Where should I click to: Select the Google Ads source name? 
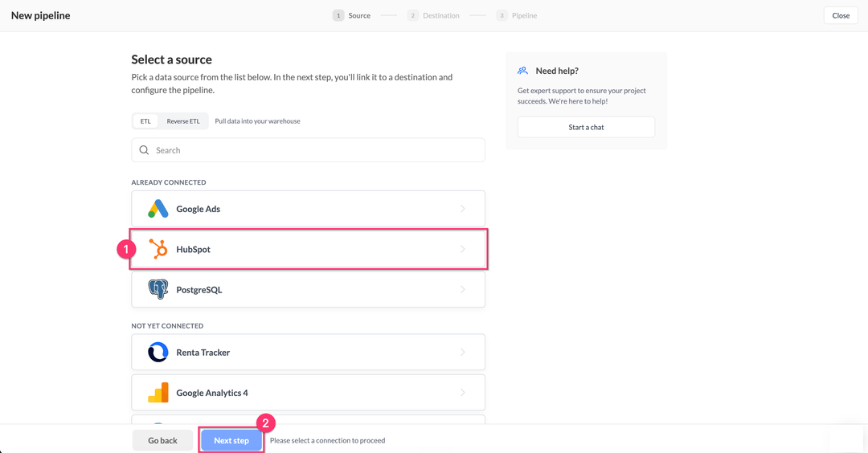tap(199, 209)
